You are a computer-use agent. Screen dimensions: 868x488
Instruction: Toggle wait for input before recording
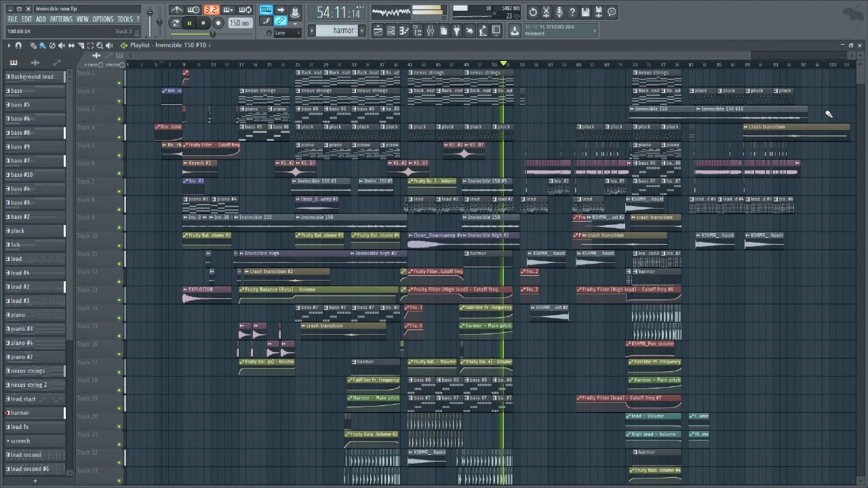(x=193, y=9)
